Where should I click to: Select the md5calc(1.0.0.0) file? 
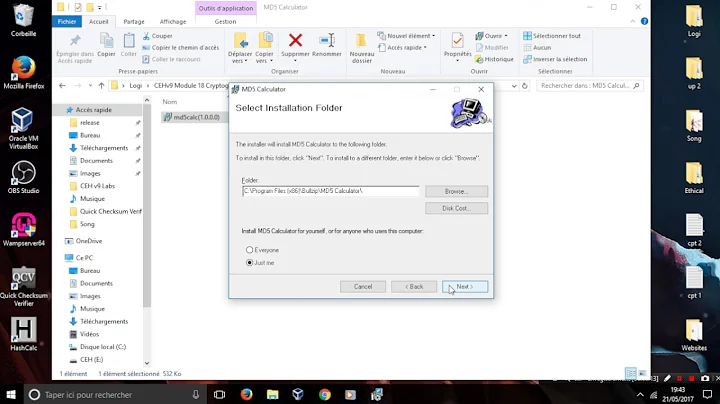192,117
